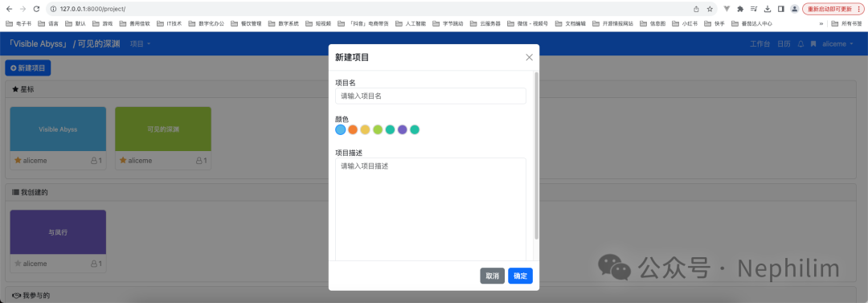This screenshot has height=303, width=868.
Task: Select the blue color swatch
Action: [341, 129]
